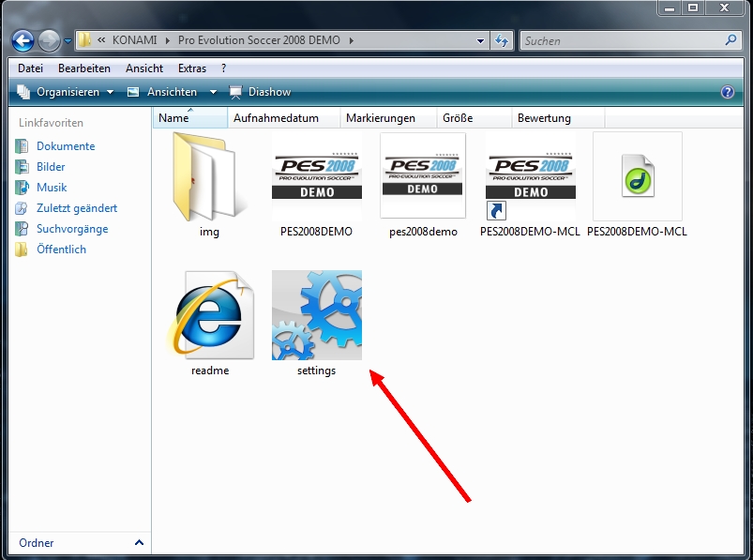Close the explorer window
This screenshot has width=753, height=560.
tap(725, 8)
